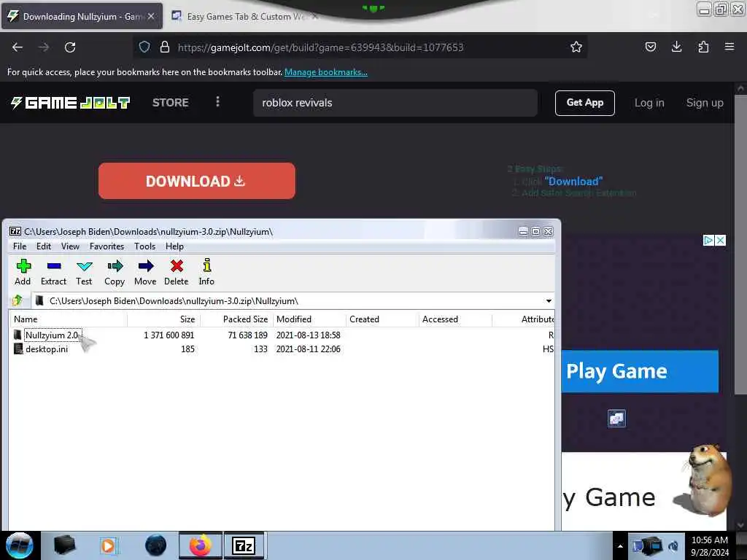Close the ad using its X icon
Screen dimensions: 747x560
click(x=721, y=241)
